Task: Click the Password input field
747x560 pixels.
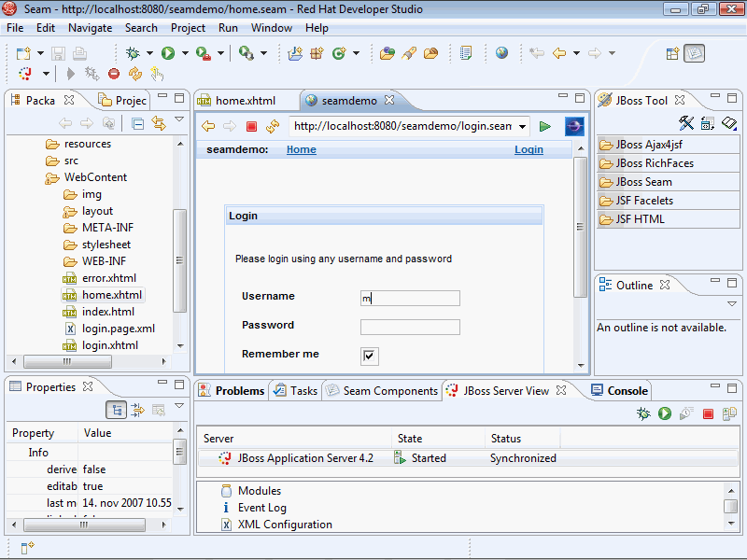Action: pyautogui.click(x=410, y=328)
